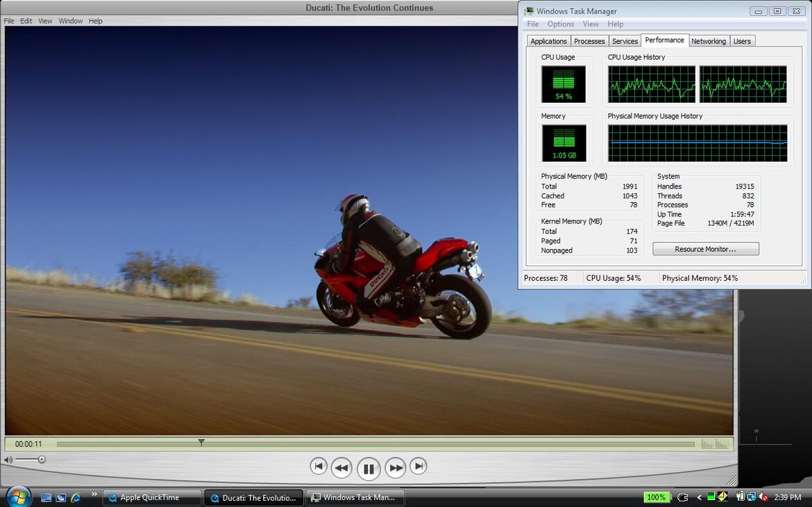Click the Up Time value 1:59:47
812x507 pixels.
click(742, 215)
